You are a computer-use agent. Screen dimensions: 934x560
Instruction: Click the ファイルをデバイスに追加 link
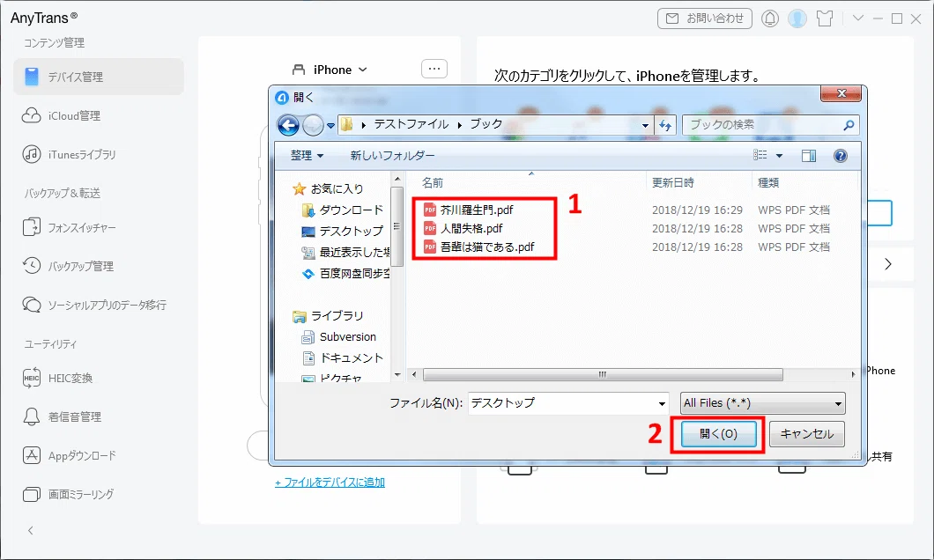pos(330,482)
